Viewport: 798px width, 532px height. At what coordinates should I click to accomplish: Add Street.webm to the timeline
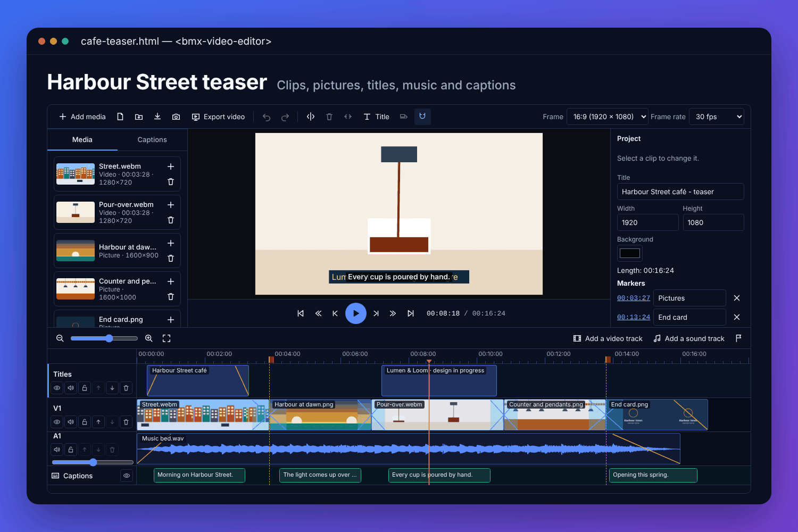(171, 167)
